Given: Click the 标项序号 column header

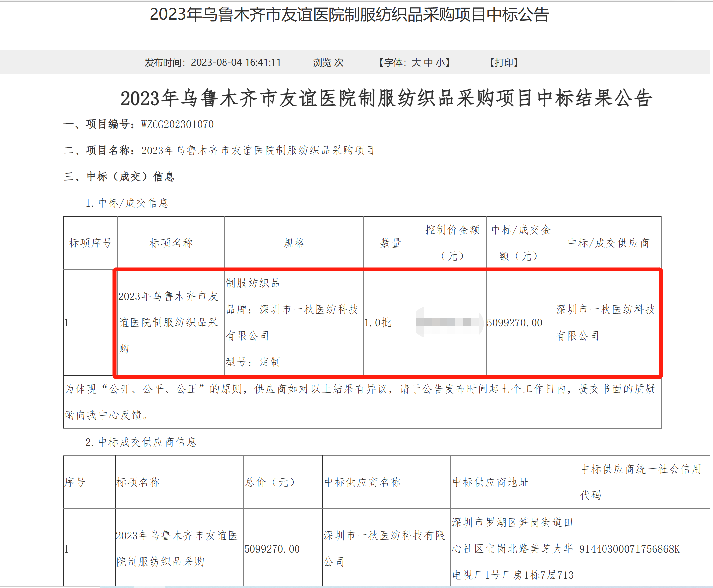Looking at the screenshot, I should [90, 243].
